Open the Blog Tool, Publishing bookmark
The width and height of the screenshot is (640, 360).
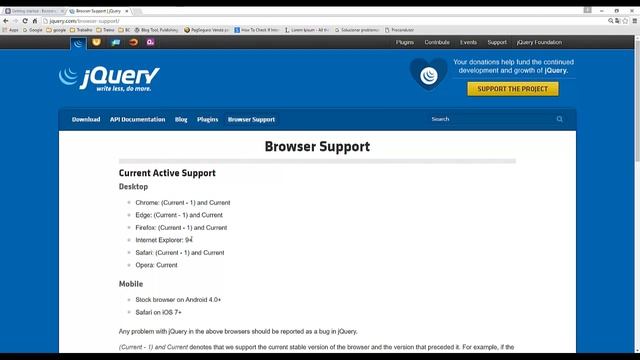pyautogui.click(x=157, y=30)
